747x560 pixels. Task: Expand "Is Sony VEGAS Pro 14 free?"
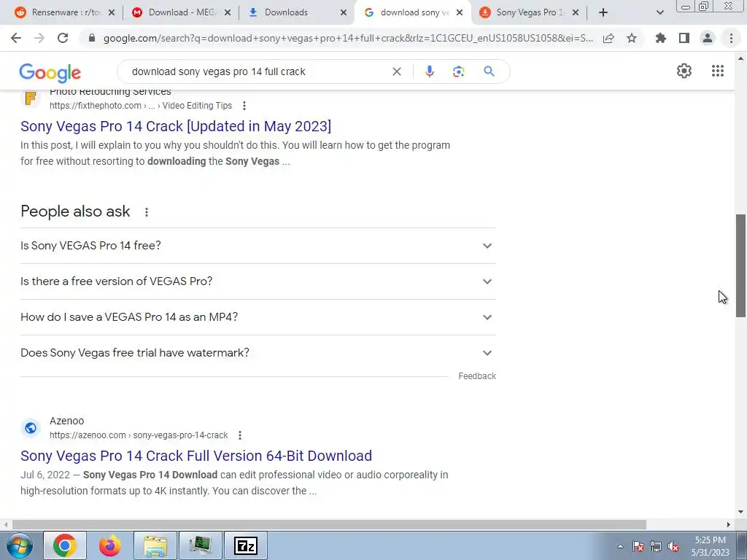[258, 246]
